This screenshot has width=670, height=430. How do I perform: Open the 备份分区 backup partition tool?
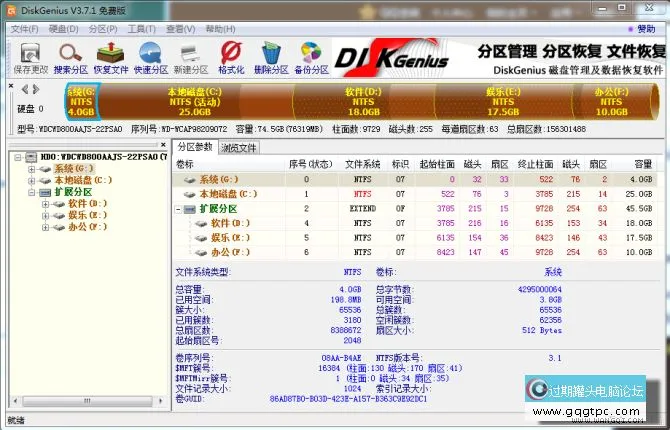coord(311,58)
